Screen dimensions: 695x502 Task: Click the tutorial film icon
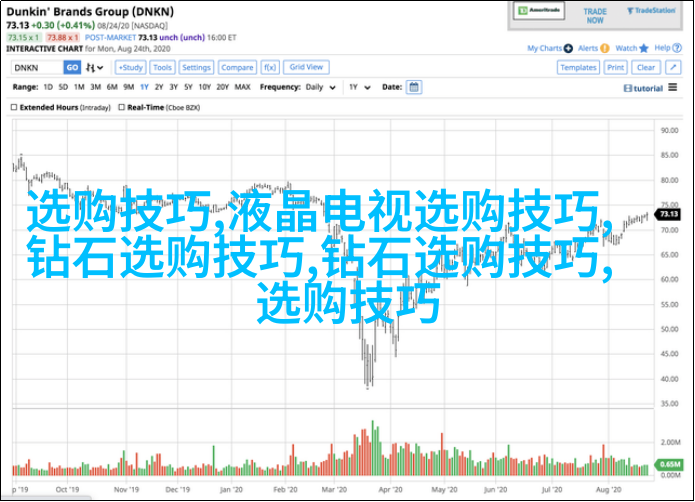click(627, 88)
